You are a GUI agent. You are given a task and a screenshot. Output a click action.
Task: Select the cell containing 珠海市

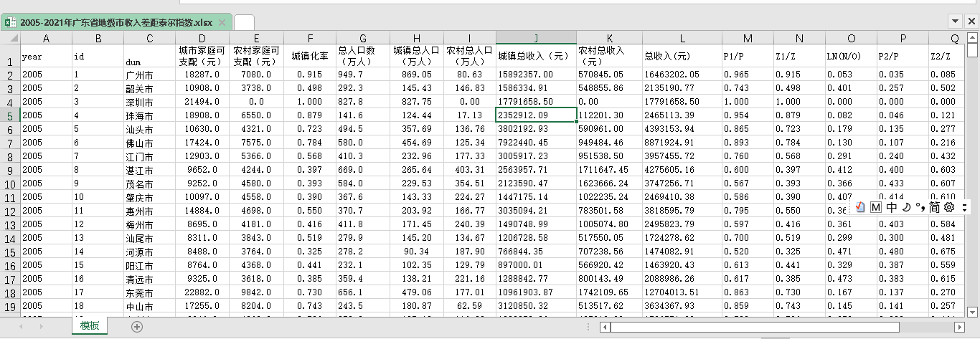click(x=149, y=115)
